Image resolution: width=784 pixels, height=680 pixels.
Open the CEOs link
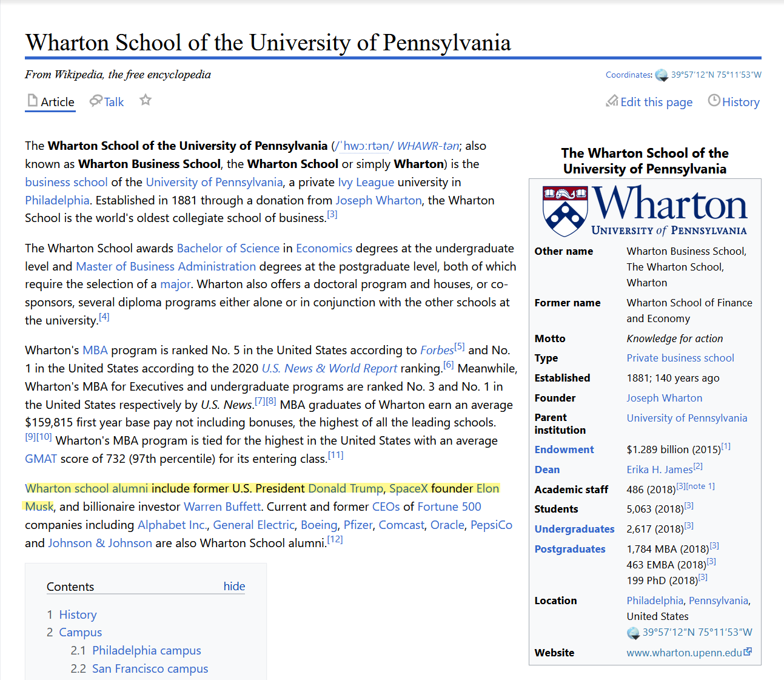tap(386, 507)
